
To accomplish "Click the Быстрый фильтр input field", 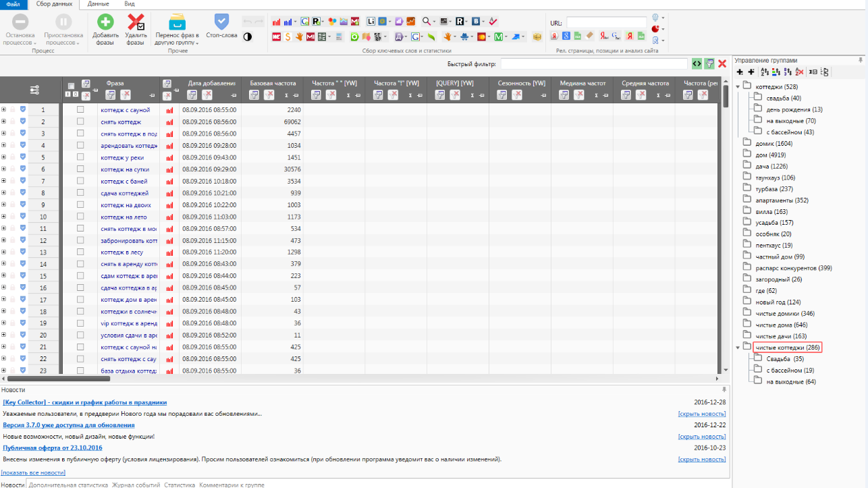I will (x=594, y=63).
